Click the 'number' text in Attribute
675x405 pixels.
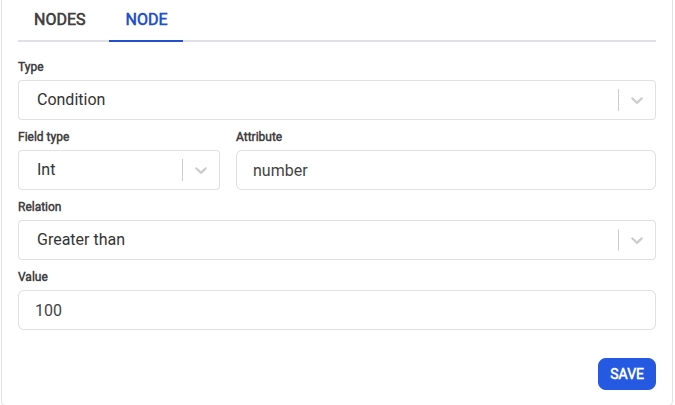[280, 170]
